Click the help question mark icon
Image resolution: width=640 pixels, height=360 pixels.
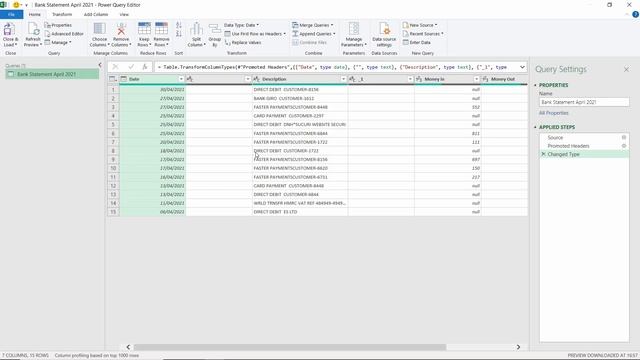coord(636,14)
